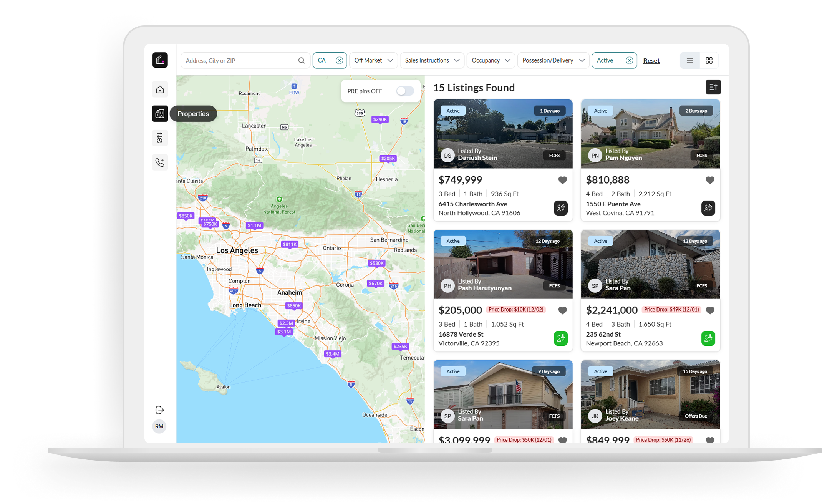
Task: Click the $750K map pin
Action: (x=210, y=224)
